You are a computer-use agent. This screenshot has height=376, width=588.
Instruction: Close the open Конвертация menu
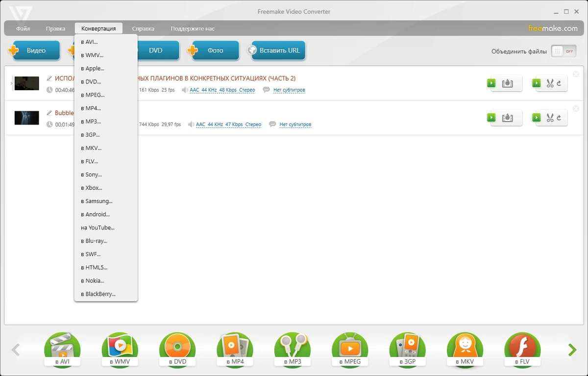[98, 28]
